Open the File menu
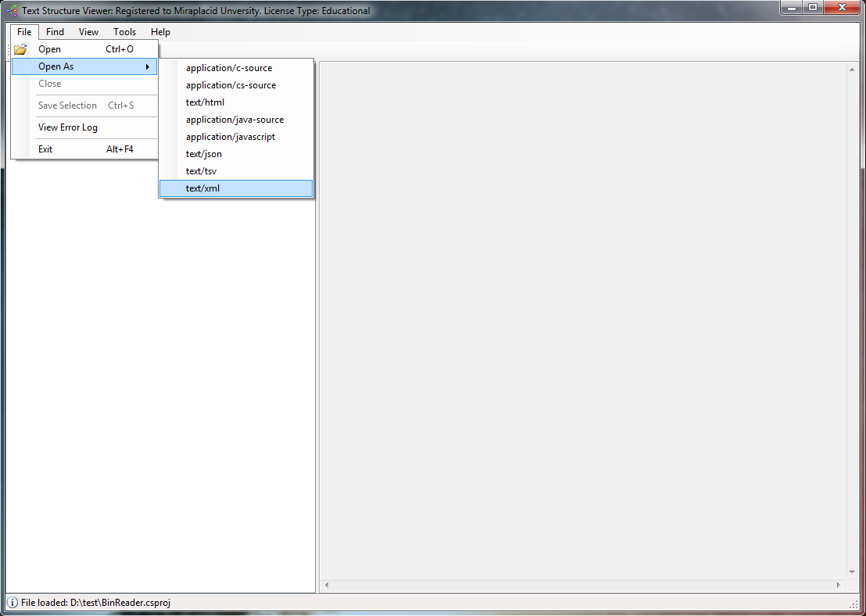866x616 pixels. (24, 31)
